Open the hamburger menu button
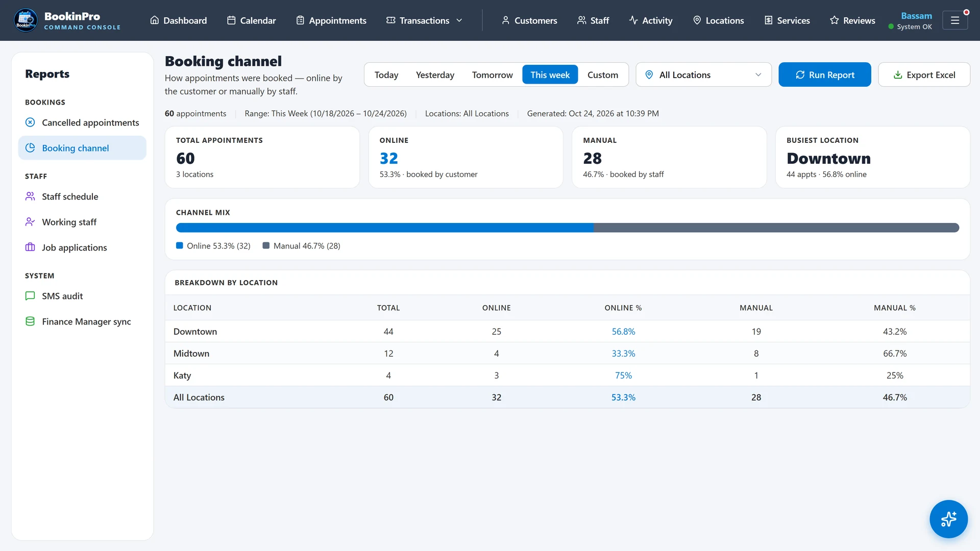The image size is (980, 551). point(955,20)
